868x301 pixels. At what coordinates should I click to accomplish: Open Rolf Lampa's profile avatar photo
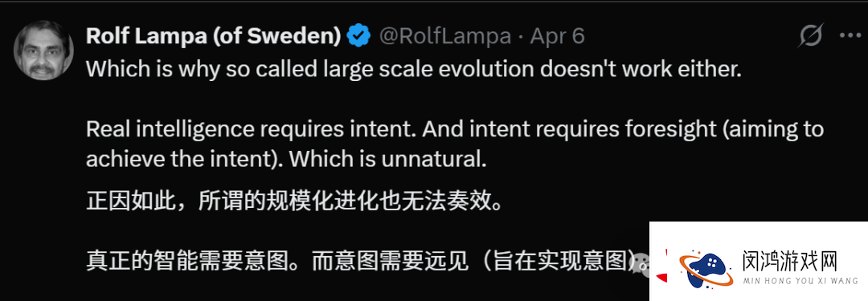(43, 51)
